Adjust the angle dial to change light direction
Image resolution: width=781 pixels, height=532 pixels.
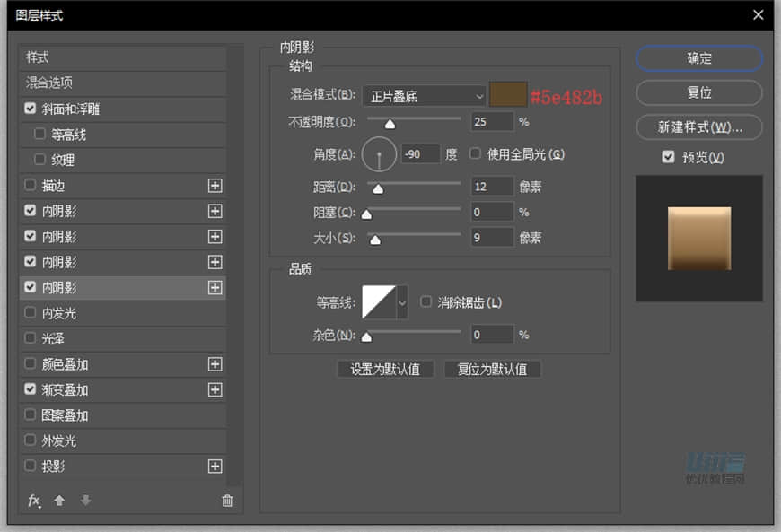click(x=379, y=153)
